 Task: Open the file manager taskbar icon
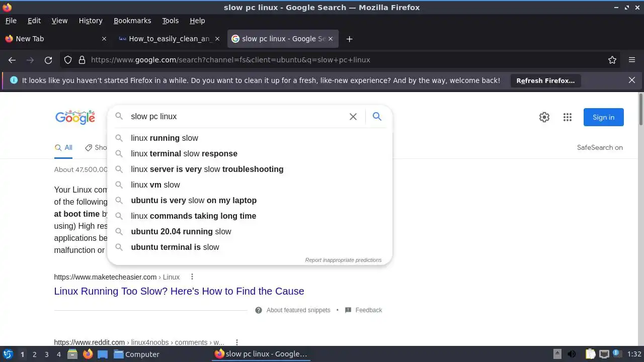(x=72, y=354)
